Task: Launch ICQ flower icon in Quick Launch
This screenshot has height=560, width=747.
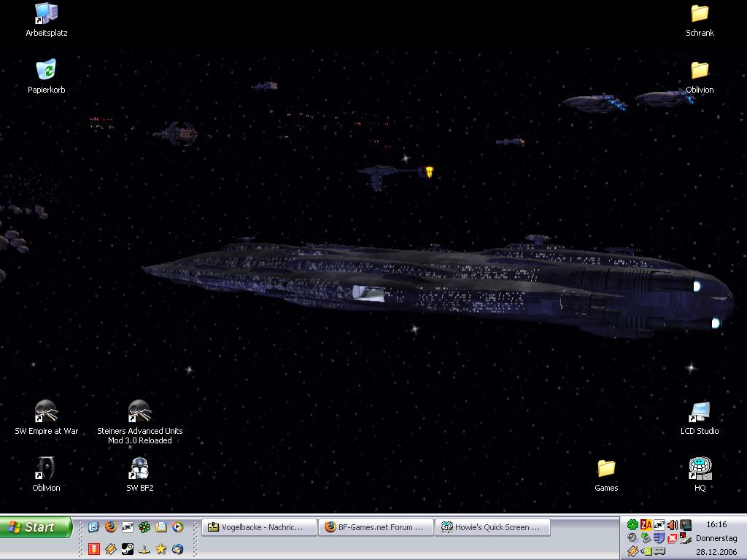Action: [144, 527]
